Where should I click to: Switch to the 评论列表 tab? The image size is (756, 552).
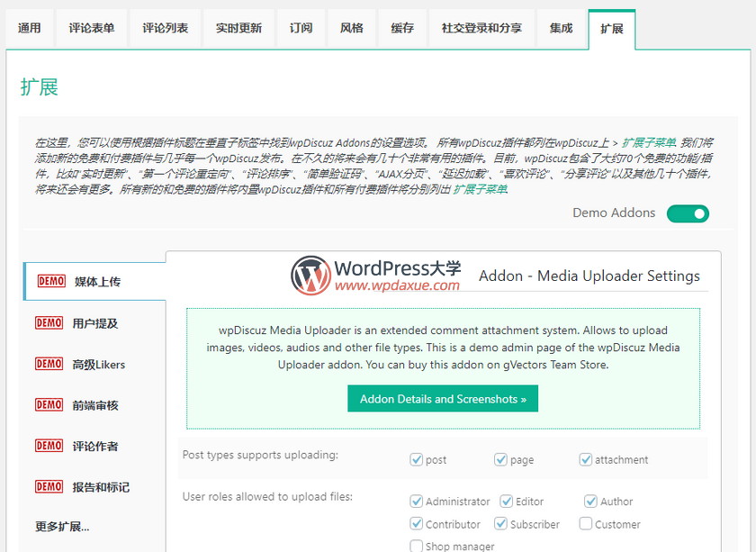tap(166, 28)
